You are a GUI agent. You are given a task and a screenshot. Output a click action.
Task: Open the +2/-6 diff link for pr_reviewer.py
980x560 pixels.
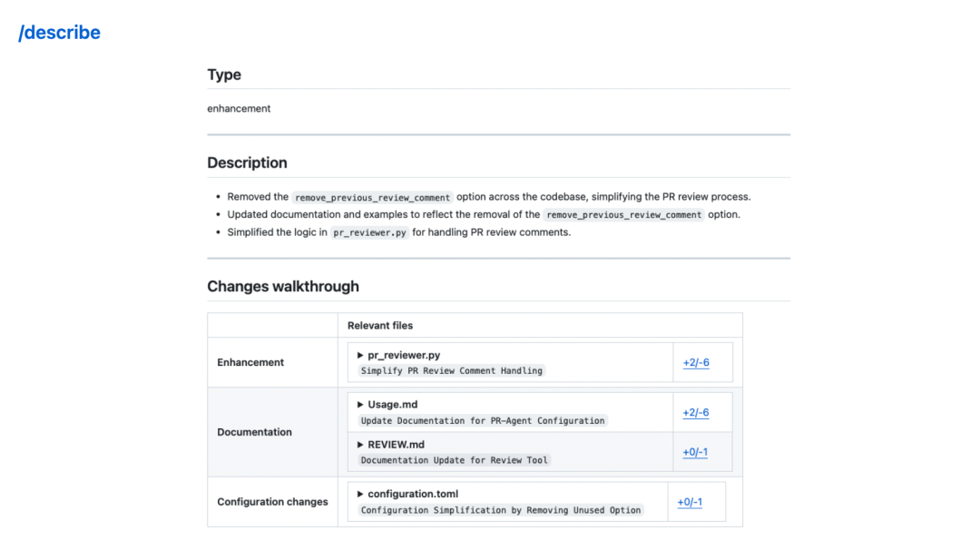[x=696, y=363]
